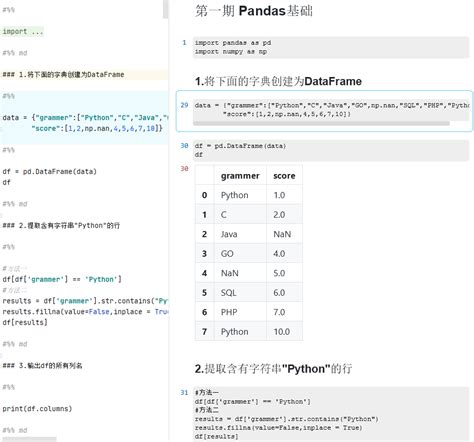Click the 7.0 score cell
Viewport: 474px width, 442px height.
coord(279,312)
